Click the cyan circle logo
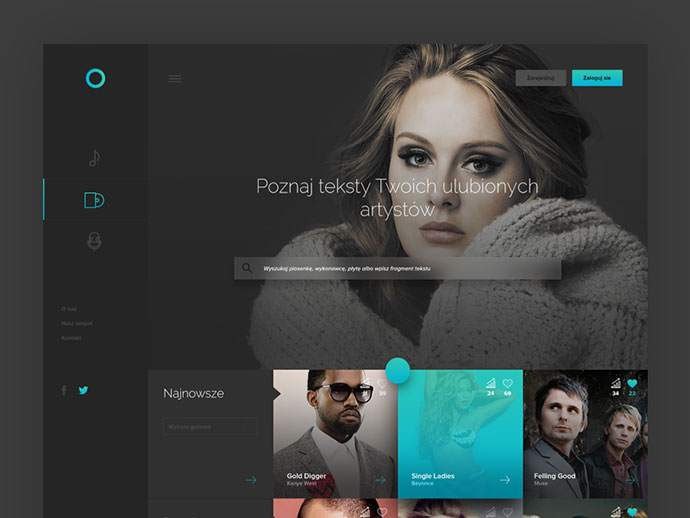The image size is (690, 518). [x=95, y=78]
